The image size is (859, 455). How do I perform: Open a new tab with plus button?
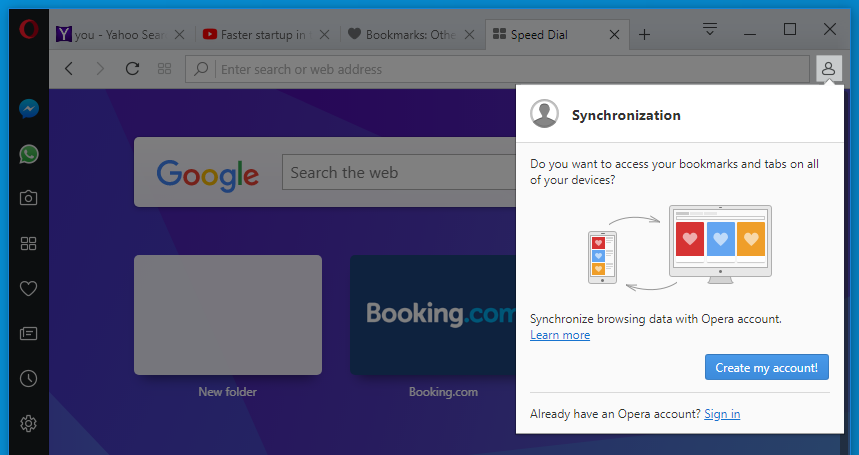tap(645, 34)
